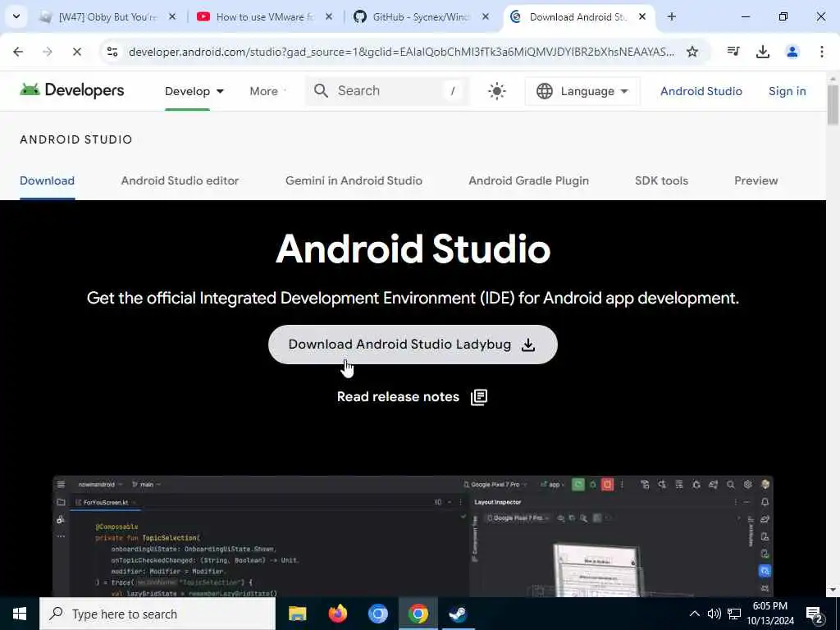Open Chromium from taskbar

377,614
